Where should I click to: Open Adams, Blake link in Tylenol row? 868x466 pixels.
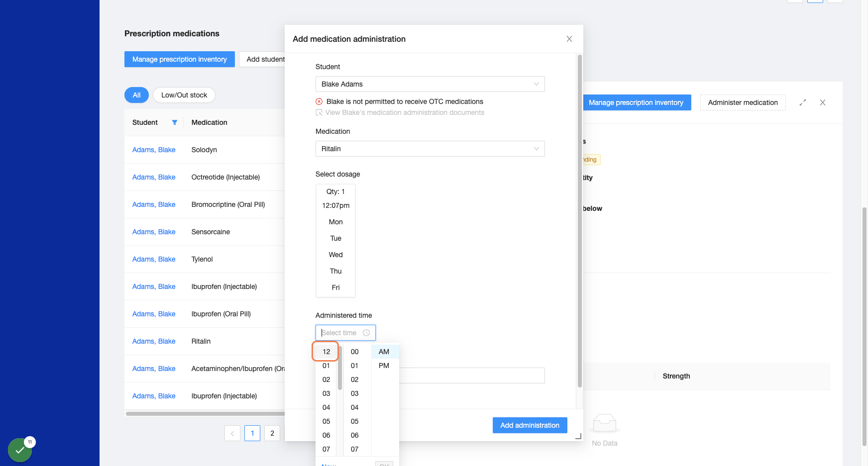[x=154, y=259]
